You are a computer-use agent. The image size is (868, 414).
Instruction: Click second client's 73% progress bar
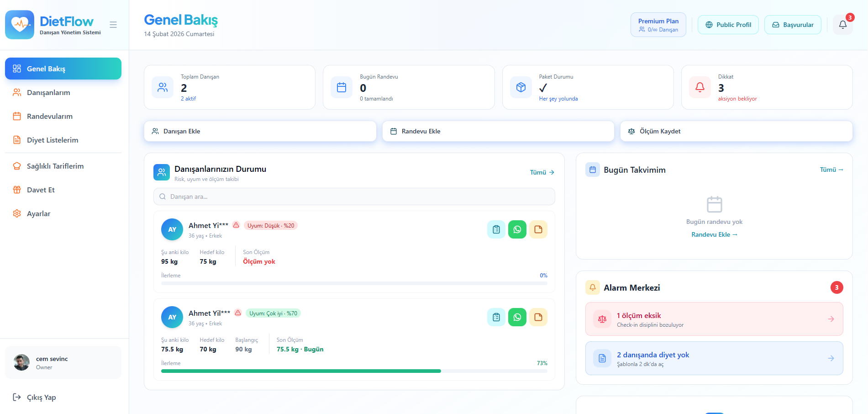coord(354,371)
